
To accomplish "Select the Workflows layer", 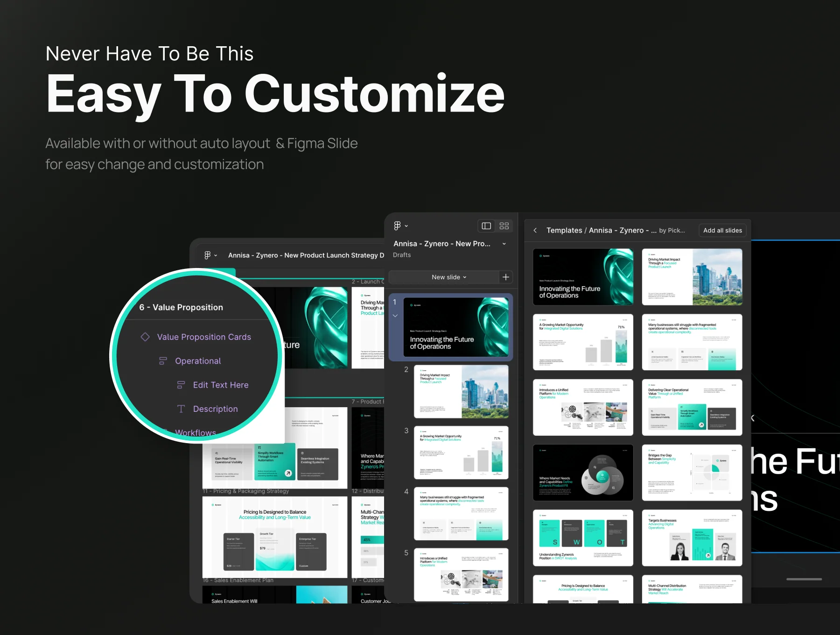I will [x=196, y=433].
